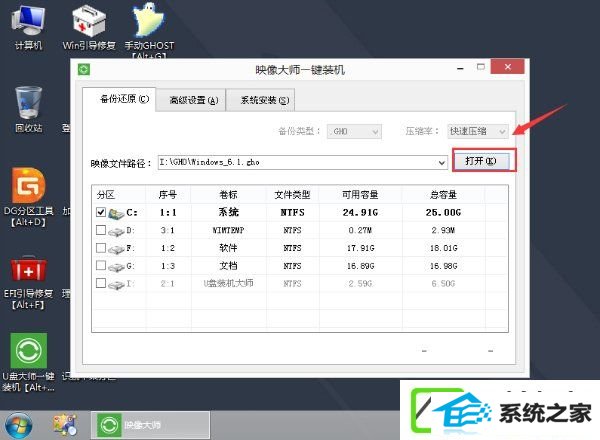Click the G: drive icon in partition list
This screenshot has width=600, height=440.
[x=116, y=266]
